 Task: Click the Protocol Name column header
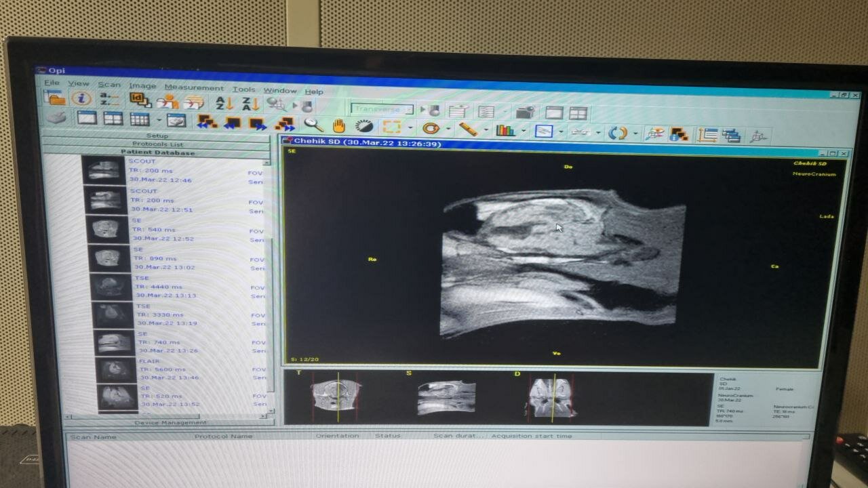pyautogui.click(x=223, y=436)
